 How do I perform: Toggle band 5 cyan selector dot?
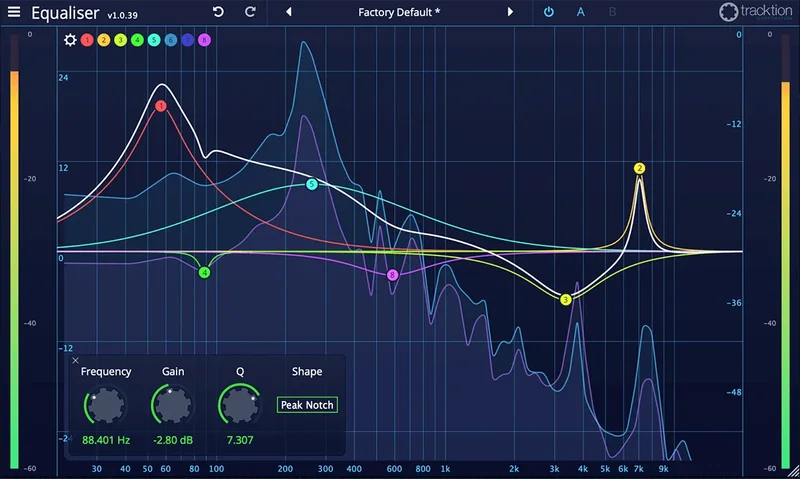click(154, 40)
